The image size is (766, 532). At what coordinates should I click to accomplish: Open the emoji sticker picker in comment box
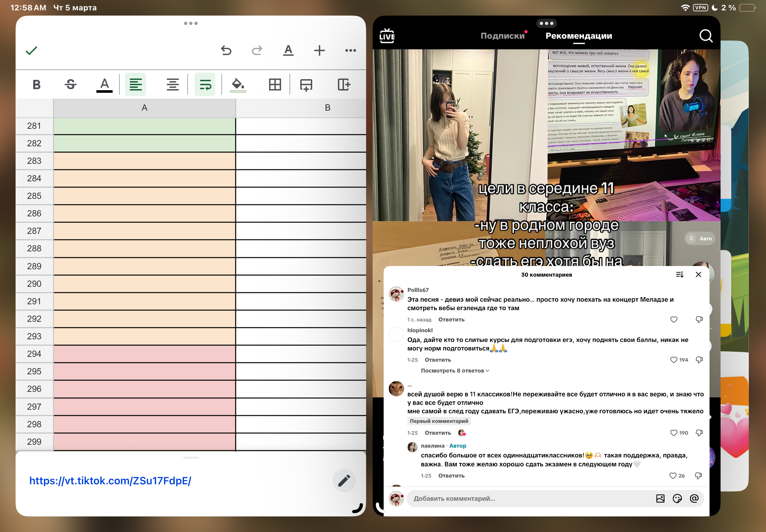[x=677, y=499]
